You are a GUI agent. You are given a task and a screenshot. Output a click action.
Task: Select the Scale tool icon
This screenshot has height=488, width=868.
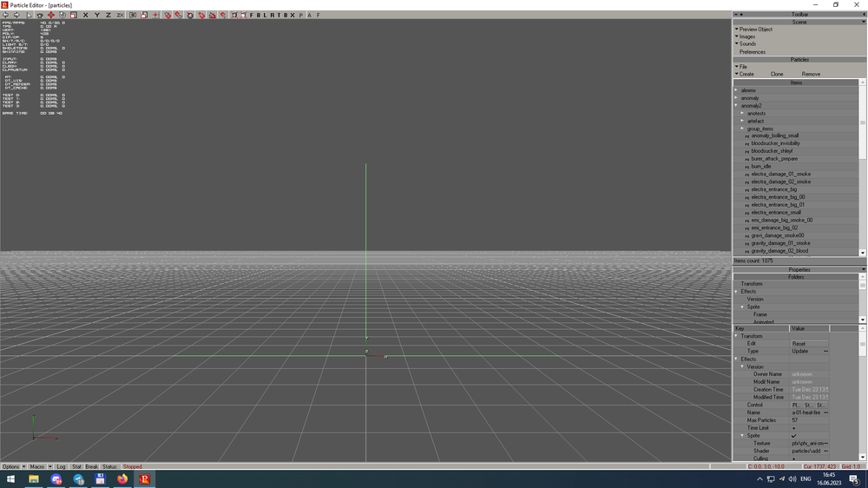tap(73, 15)
